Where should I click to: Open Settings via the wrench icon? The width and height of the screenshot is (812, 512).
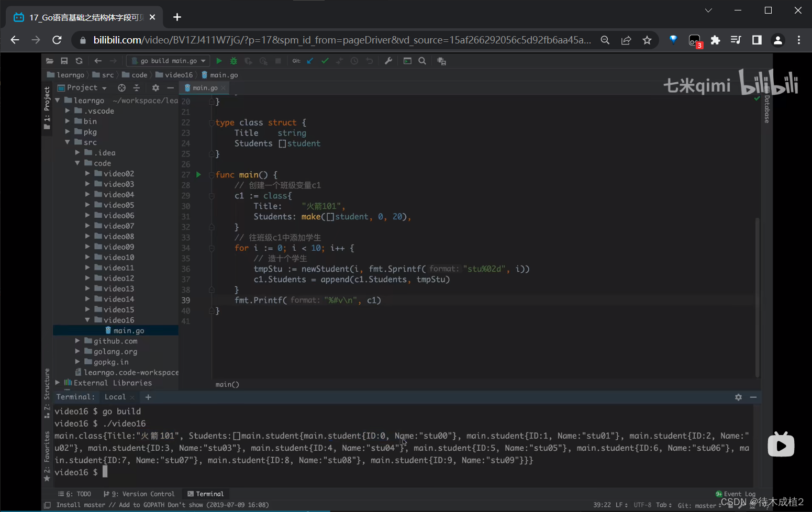click(388, 61)
